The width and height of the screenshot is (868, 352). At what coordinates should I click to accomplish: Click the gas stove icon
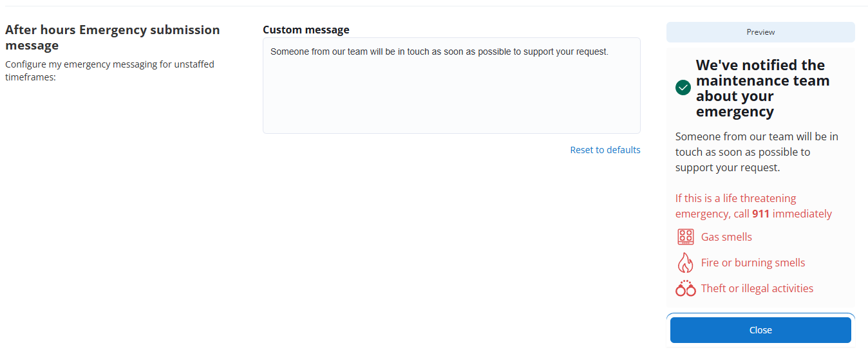click(685, 237)
